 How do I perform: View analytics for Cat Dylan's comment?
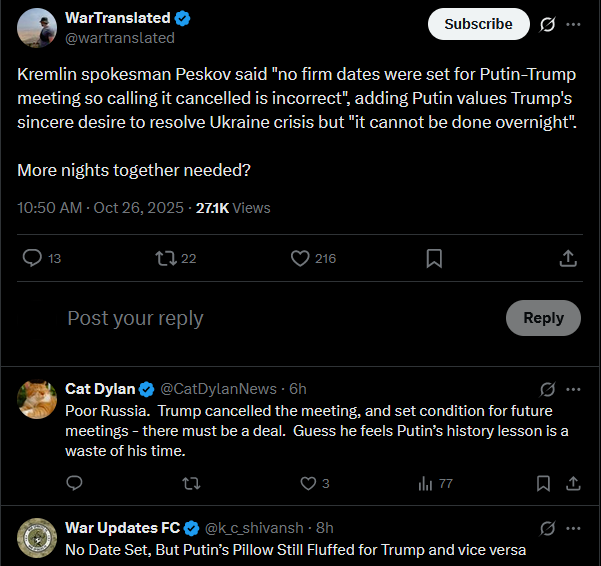tap(424, 483)
